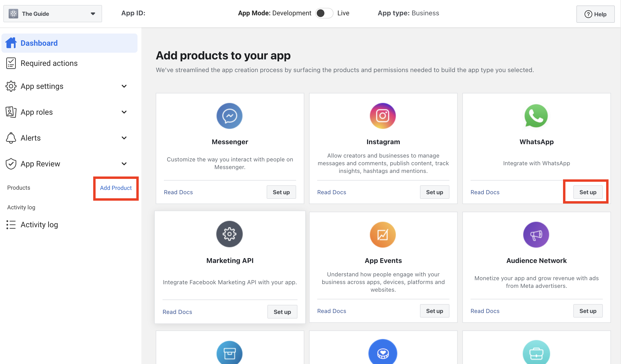Click the app atom icon beside The Guide
621x364 pixels.
point(13,14)
